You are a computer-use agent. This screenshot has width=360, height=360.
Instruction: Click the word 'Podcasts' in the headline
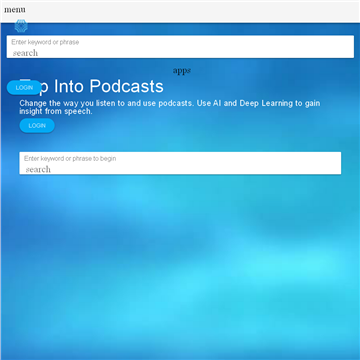coord(127,86)
